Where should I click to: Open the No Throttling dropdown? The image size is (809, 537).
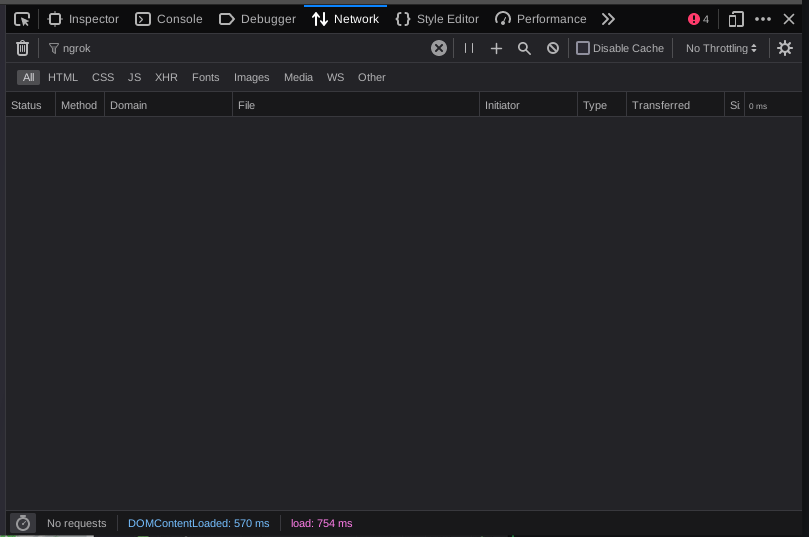click(721, 48)
